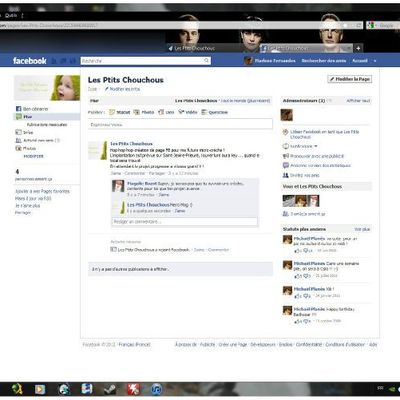Open friend requests icon in blue bar

(x=55, y=61)
